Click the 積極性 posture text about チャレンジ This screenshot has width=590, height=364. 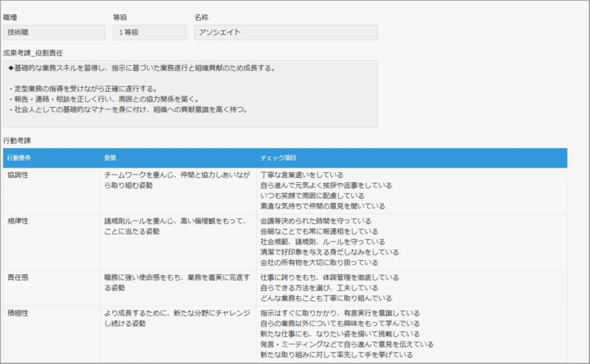click(x=177, y=318)
